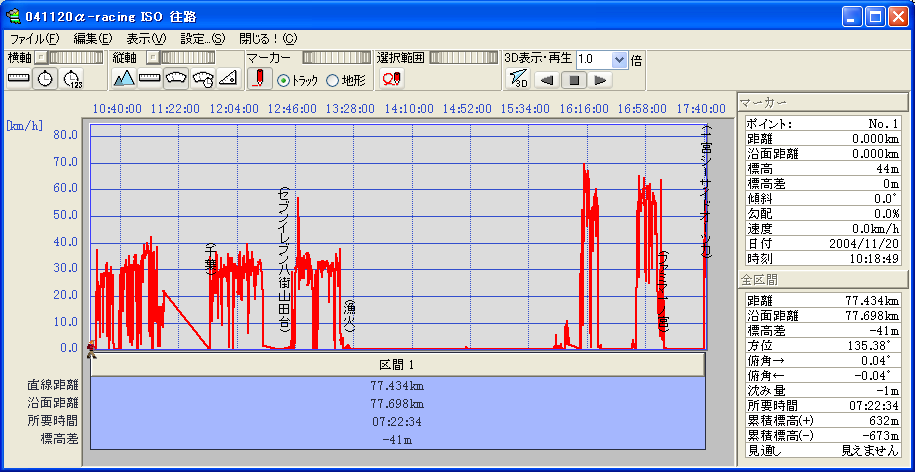Image resolution: width=915 pixels, height=472 pixels.
Task: Open the playback speed 1.0 dropdown
Action: pyautogui.click(x=619, y=59)
